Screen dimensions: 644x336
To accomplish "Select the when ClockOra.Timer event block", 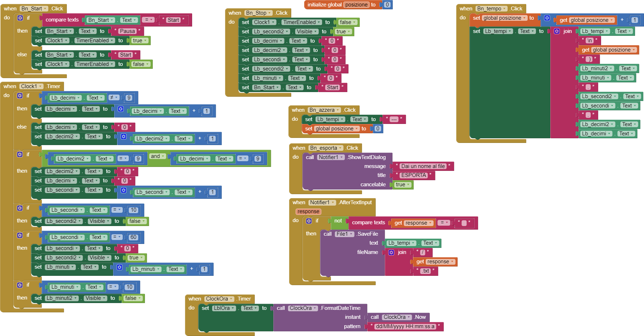I will [x=195, y=299].
